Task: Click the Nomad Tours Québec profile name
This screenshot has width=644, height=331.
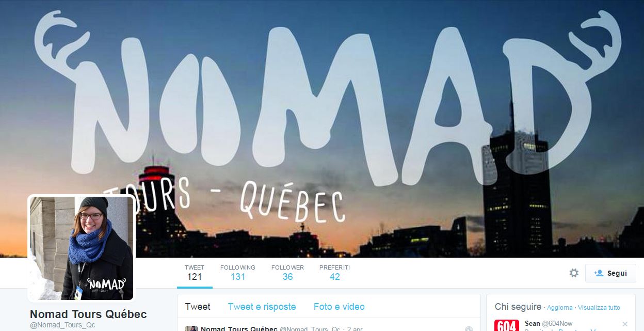Action: point(88,314)
